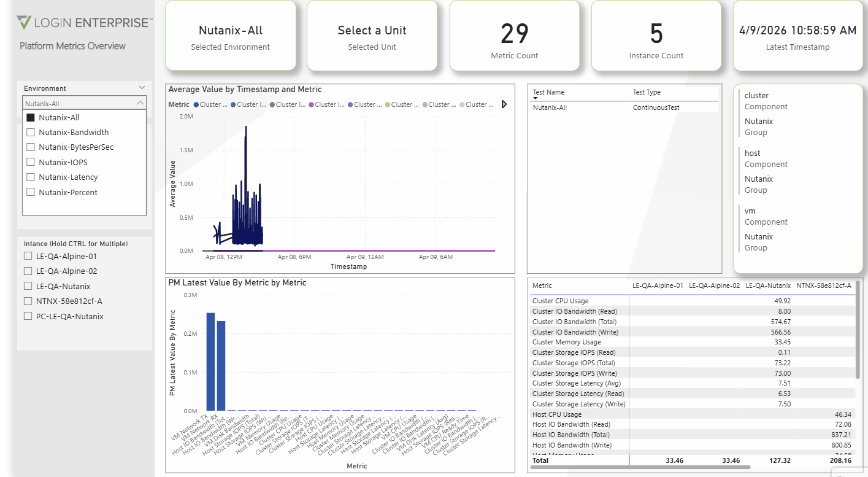Check the Nutanix-BytesPerSec environment option

tap(31, 147)
